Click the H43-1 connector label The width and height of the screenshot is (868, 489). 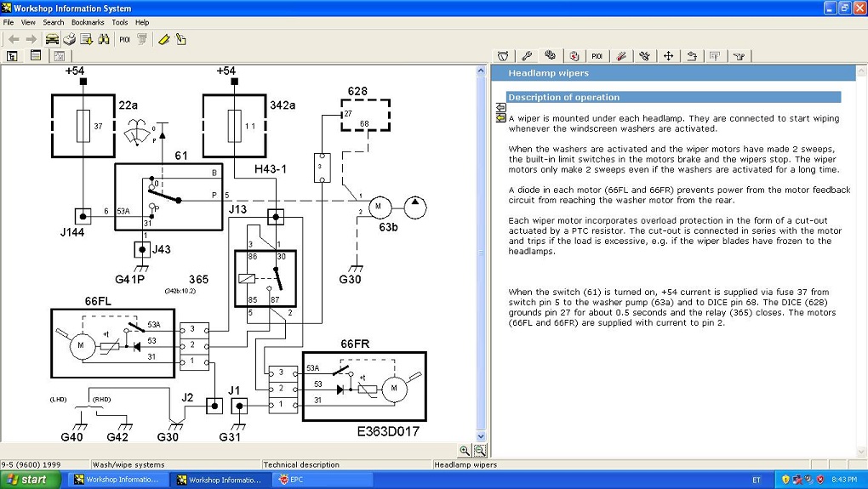(270, 169)
